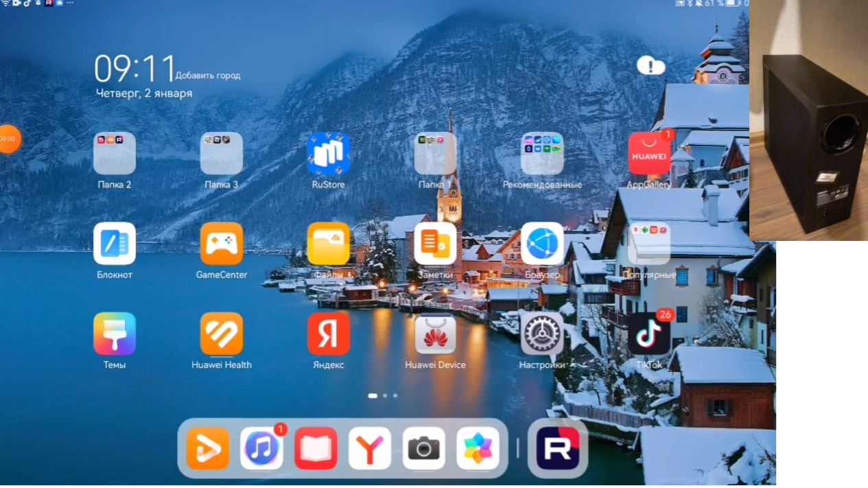868x488 pixels.
Task: Tap the 09:11 clock widget
Action: pos(134,69)
